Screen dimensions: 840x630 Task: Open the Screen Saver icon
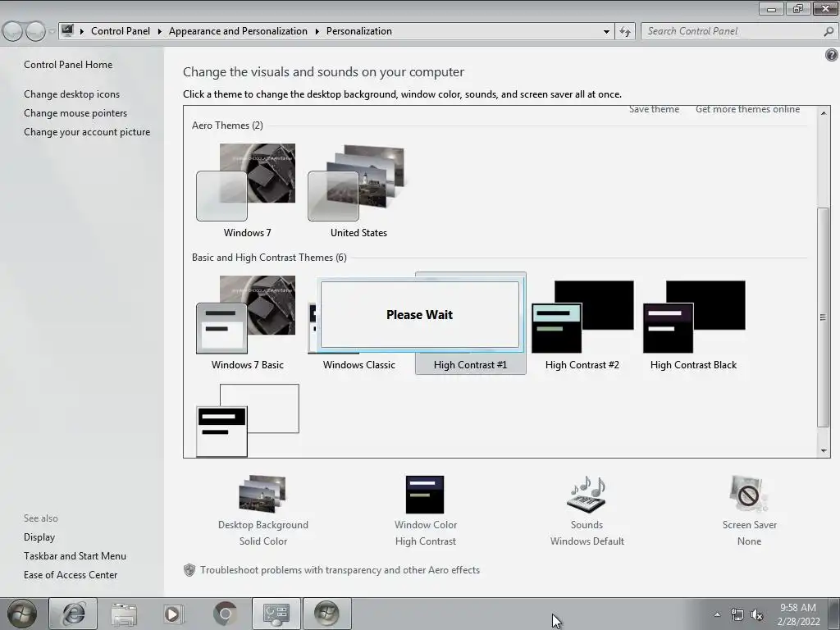coord(748,494)
